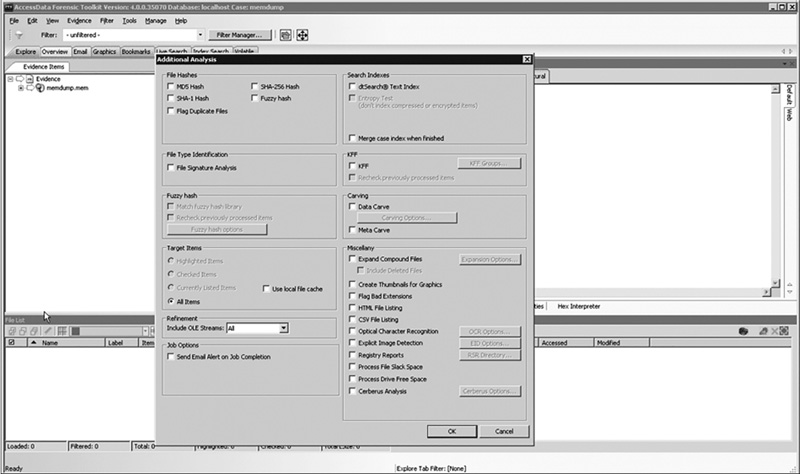The width and height of the screenshot is (800, 474).
Task: Click the lock-panes icon beside Filter Manager
Action: (286, 35)
